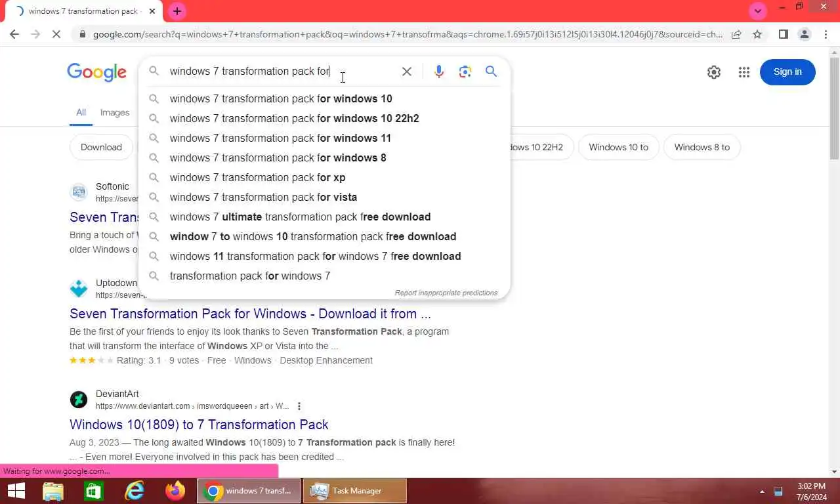Open the Chrome profile avatar icon
Screen dimensions: 840x504
tap(804, 34)
